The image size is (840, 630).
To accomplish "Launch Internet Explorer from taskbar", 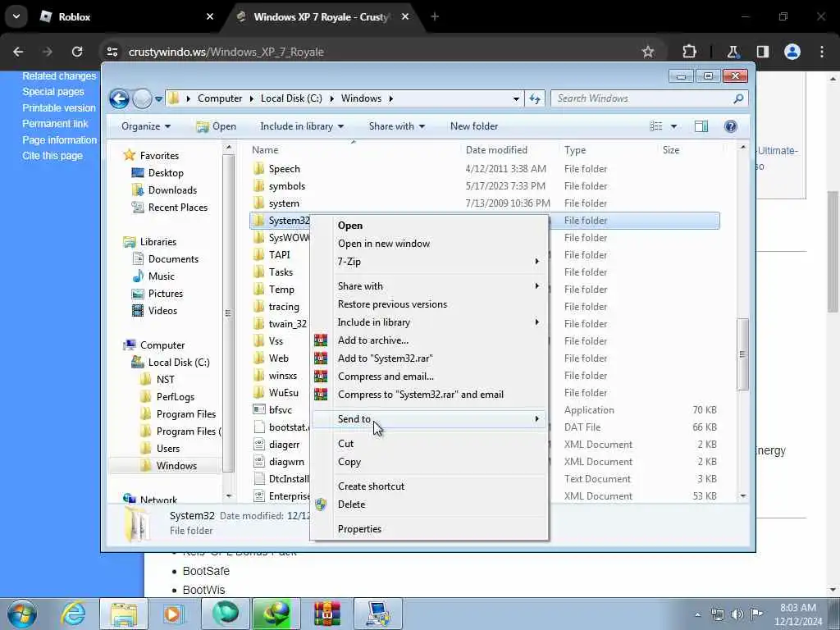I will tap(73, 614).
